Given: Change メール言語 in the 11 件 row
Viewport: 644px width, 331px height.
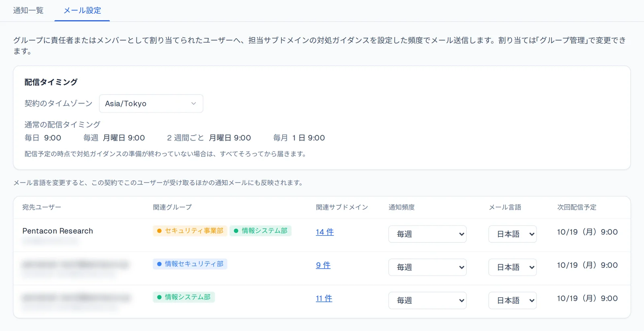Looking at the screenshot, I should [x=512, y=300].
